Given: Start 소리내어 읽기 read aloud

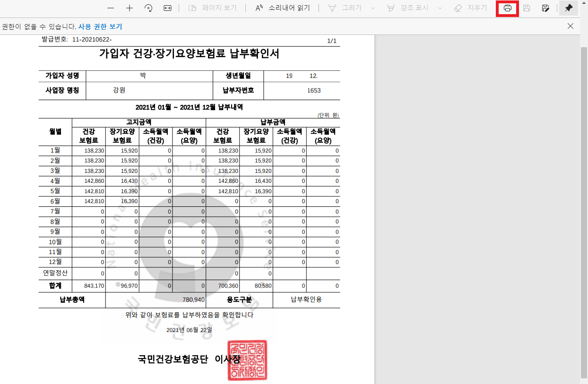Looking at the screenshot, I should coord(283,8).
